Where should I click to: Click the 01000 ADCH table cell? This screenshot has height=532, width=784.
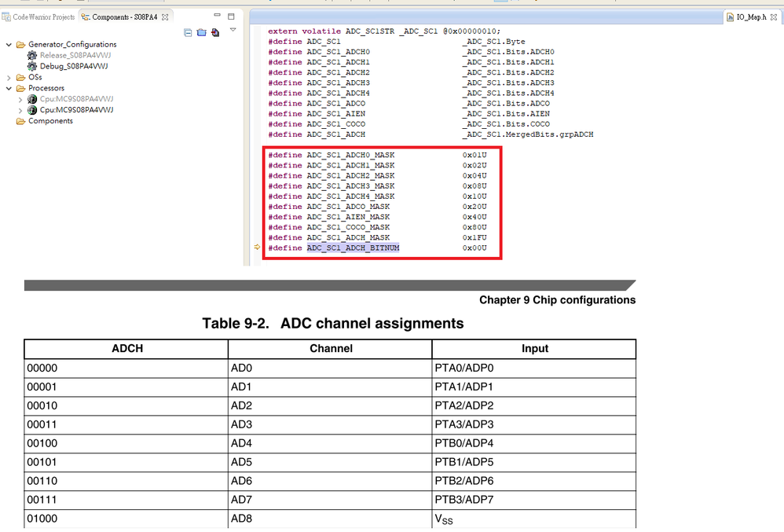pos(126,519)
